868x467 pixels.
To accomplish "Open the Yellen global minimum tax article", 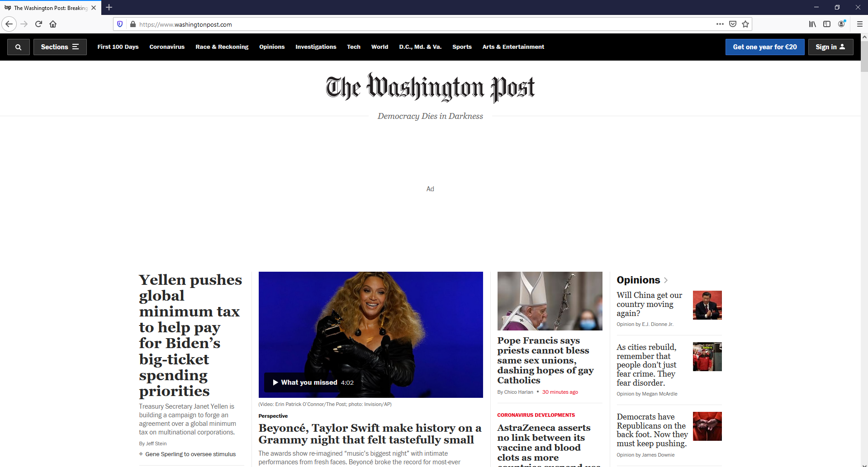I will tap(190, 335).
